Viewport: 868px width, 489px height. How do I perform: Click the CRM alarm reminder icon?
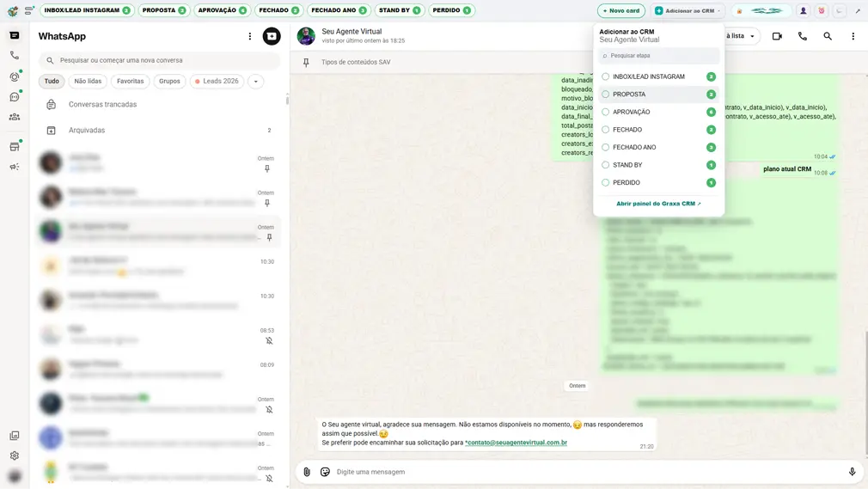pyautogui.click(x=822, y=10)
